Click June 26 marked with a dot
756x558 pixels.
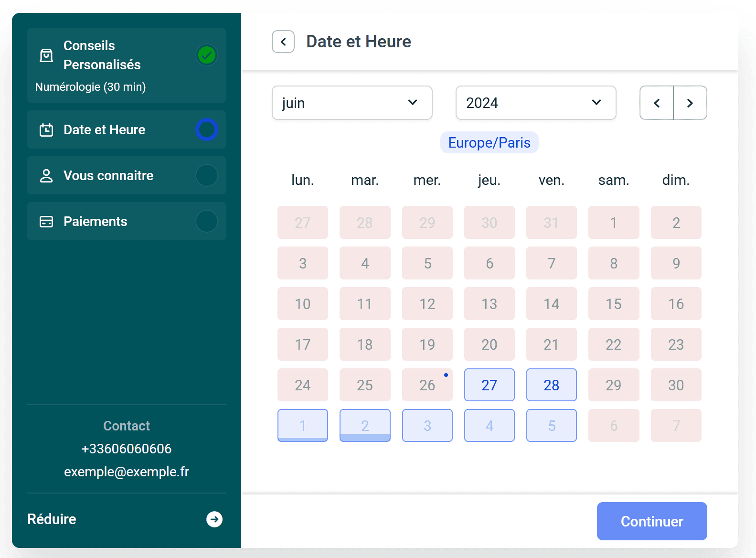pyautogui.click(x=427, y=385)
